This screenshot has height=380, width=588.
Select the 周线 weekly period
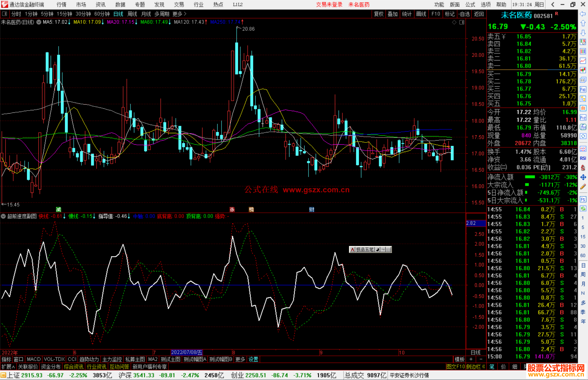click(132, 14)
